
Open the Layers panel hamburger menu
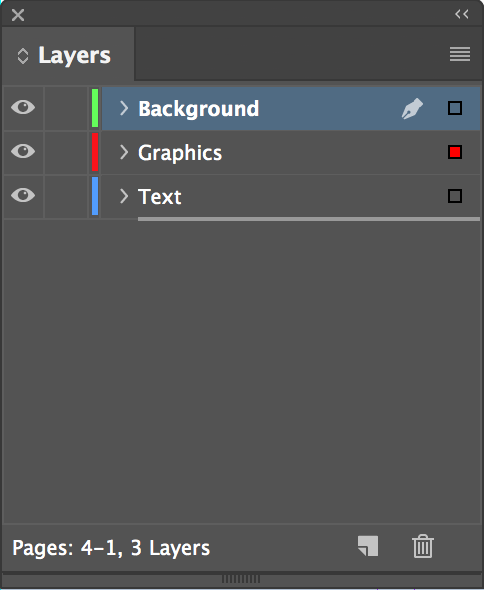tap(460, 54)
